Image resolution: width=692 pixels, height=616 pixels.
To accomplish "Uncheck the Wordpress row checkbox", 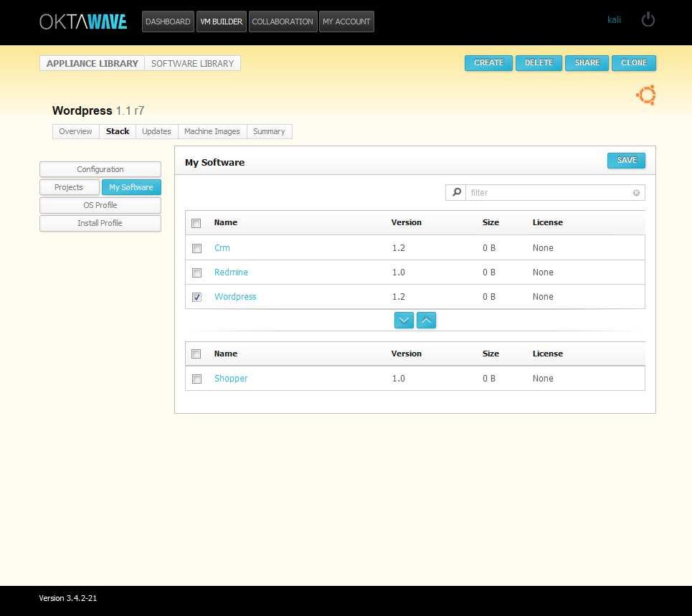I will click(196, 297).
